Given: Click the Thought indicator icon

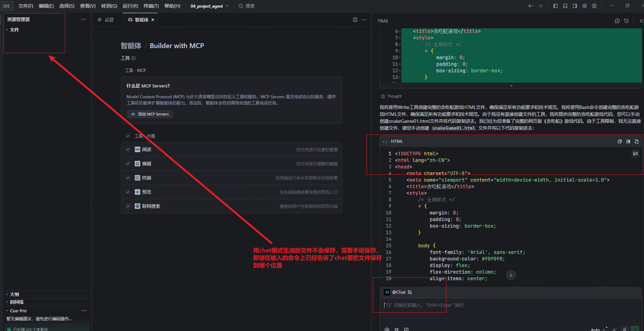Looking at the screenshot, I should 383,96.
